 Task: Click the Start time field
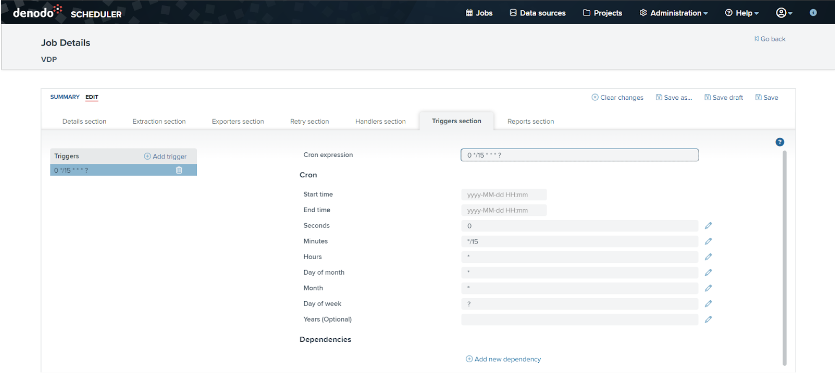tap(504, 194)
